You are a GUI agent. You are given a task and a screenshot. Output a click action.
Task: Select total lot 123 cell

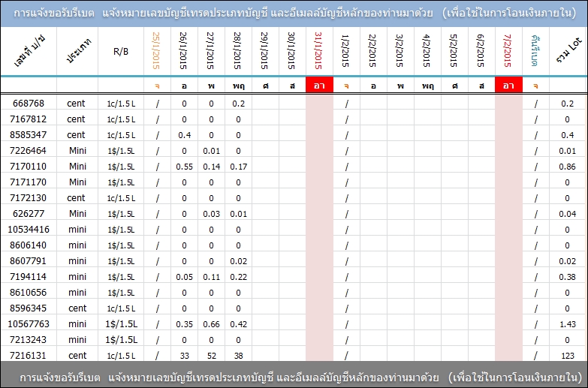(568, 355)
